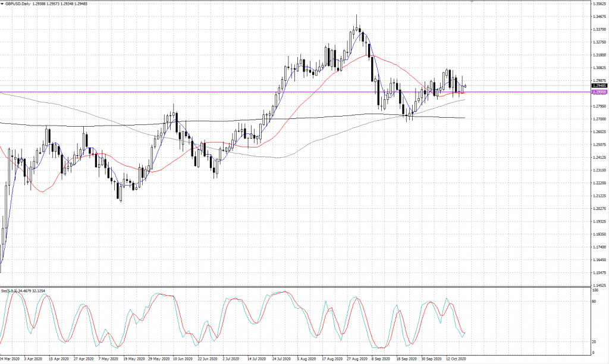
Task: Click the black current price tag 1.29485
Action: pos(599,86)
